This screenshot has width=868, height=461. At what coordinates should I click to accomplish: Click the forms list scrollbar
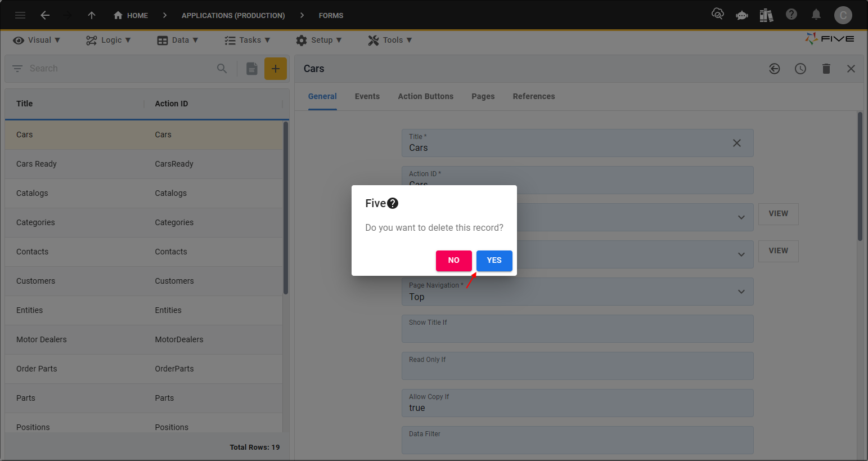286,208
